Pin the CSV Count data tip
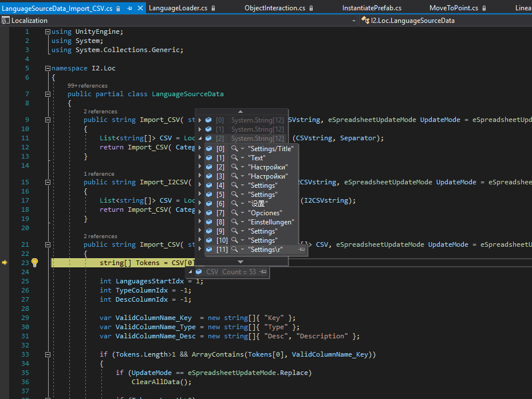532x399 pixels. point(263,272)
